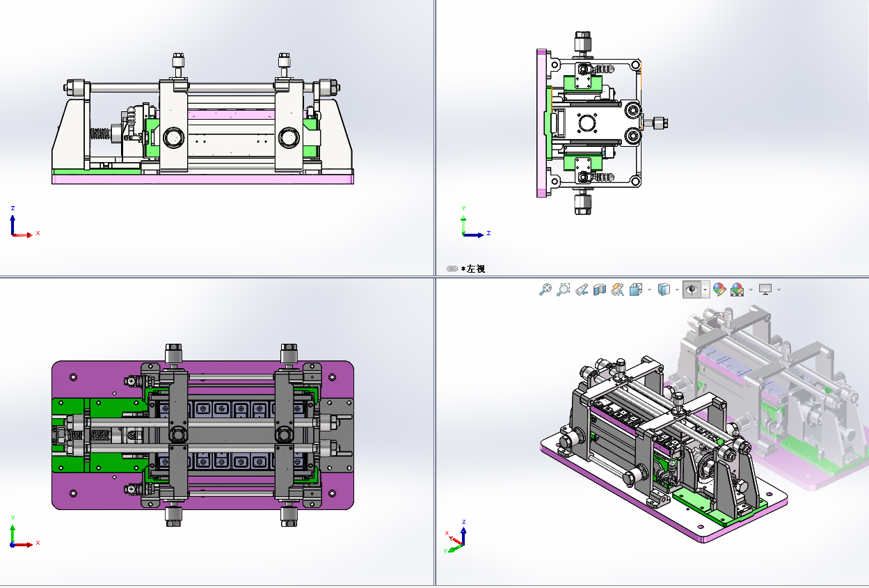869x588 pixels.
Task: Click the View Orientation cube icon
Action: pyautogui.click(x=636, y=289)
